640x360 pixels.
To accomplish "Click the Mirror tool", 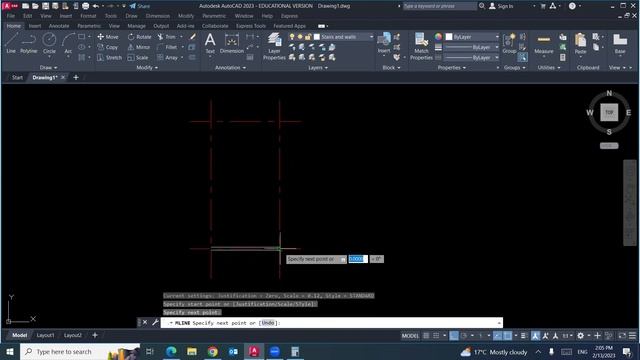I will pos(139,47).
